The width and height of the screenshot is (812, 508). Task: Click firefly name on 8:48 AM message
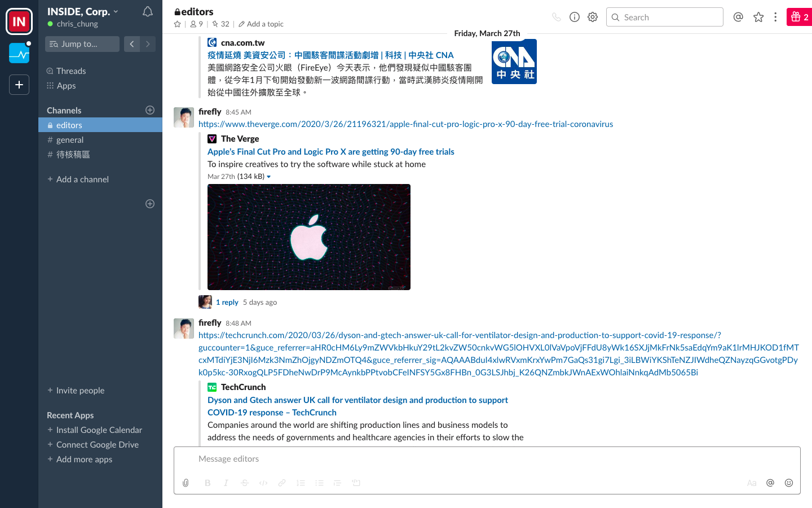(210, 322)
